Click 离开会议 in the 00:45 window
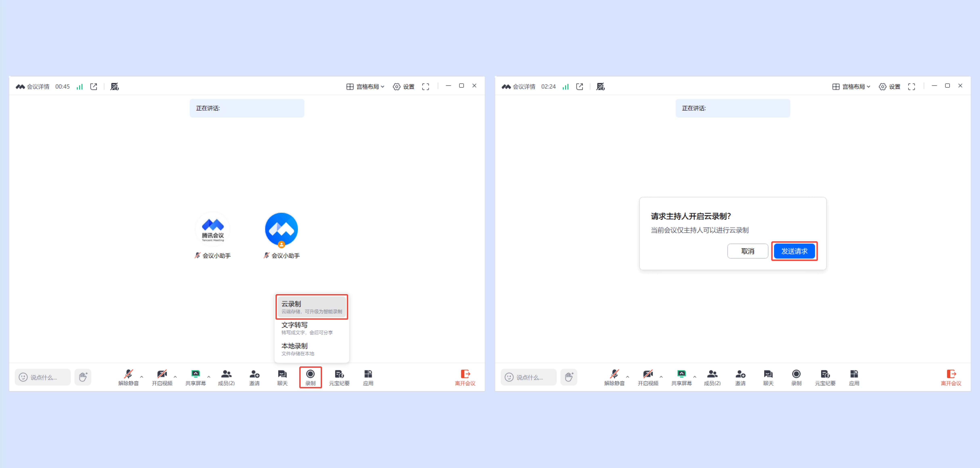The width and height of the screenshot is (980, 468). pos(465,377)
